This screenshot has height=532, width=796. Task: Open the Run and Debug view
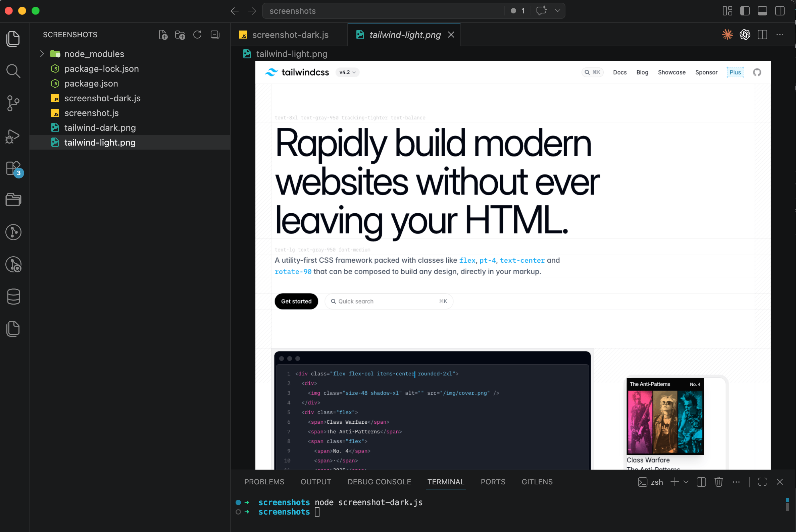click(13, 136)
